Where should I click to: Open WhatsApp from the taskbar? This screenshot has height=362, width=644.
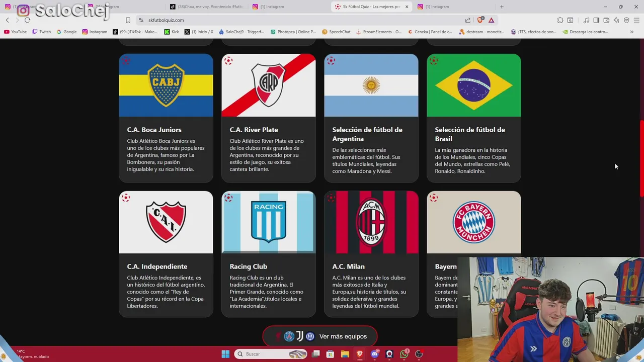pos(405,354)
